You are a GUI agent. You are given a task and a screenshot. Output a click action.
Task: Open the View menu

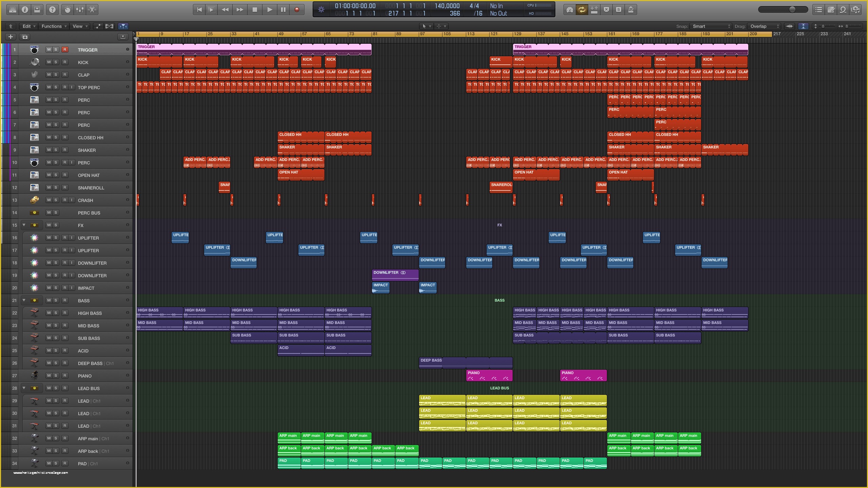[x=80, y=26]
